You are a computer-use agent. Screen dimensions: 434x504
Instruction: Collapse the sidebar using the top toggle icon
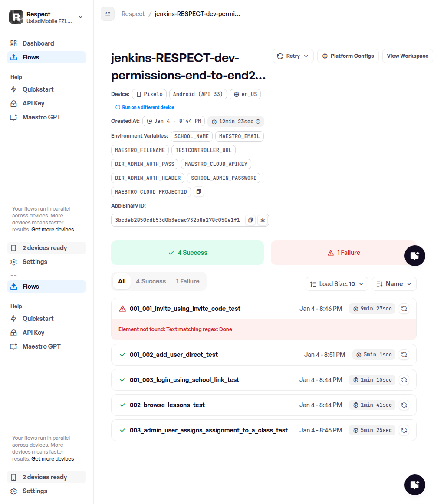pos(108,14)
